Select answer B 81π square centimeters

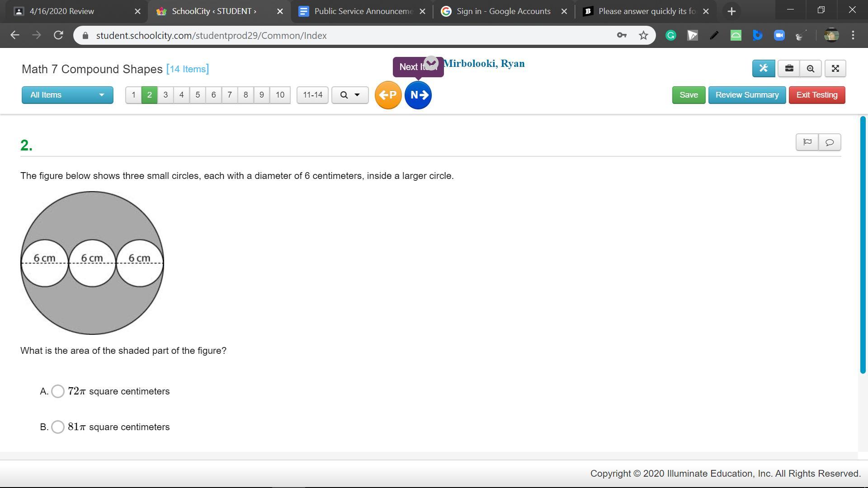click(58, 427)
